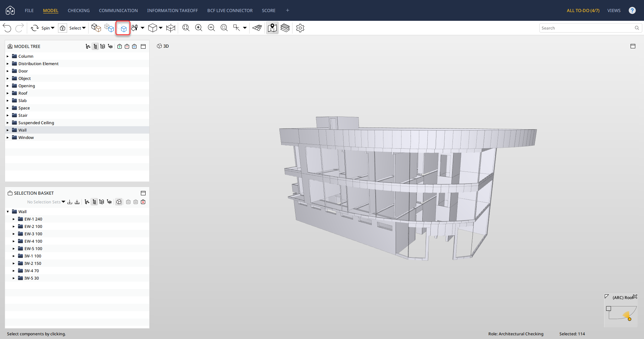Click in the Search field
The height and width of the screenshot is (339, 644).
[591, 28]
